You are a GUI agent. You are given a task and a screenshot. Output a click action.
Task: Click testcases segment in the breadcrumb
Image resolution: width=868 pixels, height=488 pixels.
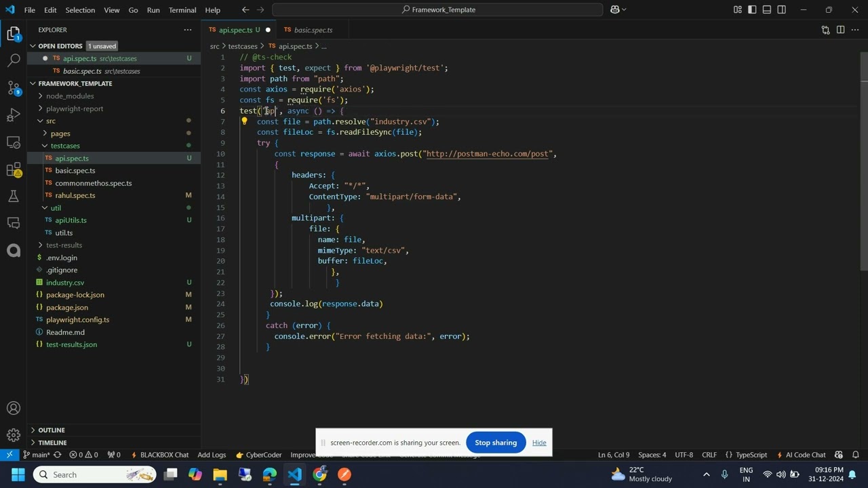pyautogui.click(x=243, y=46)
